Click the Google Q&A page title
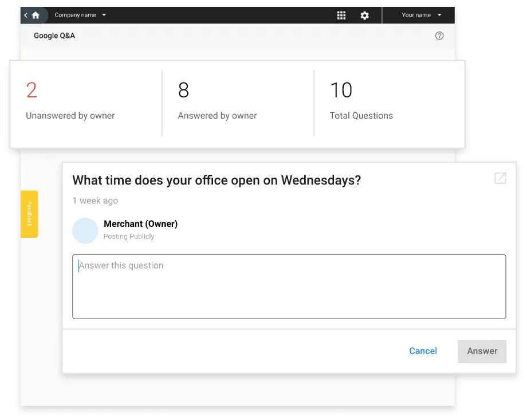Screen dimensions: 527x420 point(54,36)
